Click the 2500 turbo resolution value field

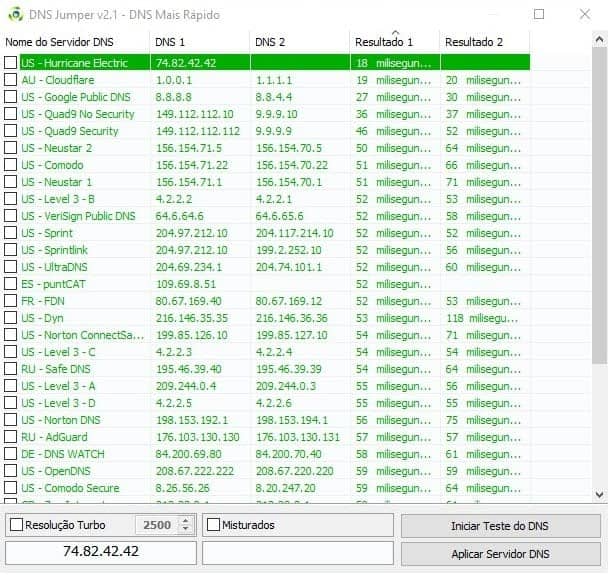157,525
